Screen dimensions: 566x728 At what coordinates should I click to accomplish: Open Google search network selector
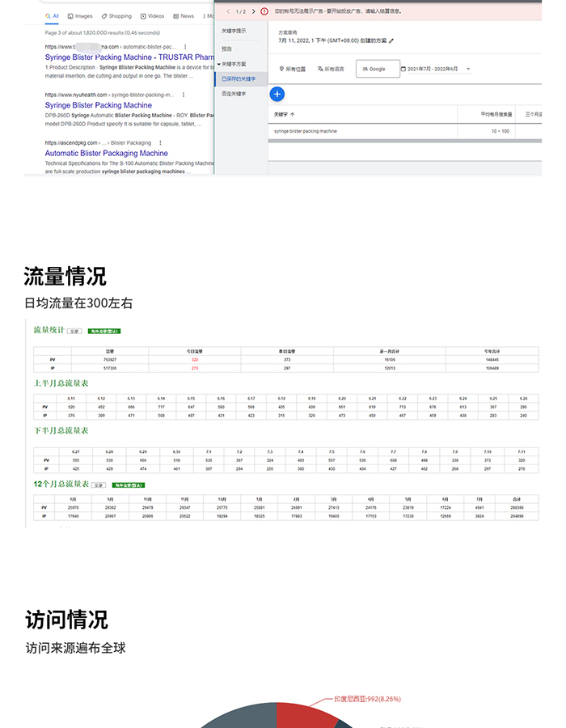click(378, 69)
